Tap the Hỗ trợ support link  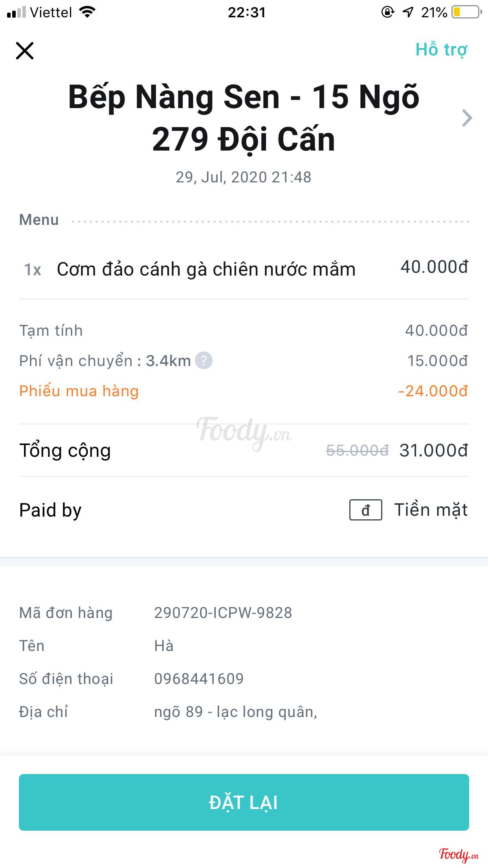pos(441,50)
